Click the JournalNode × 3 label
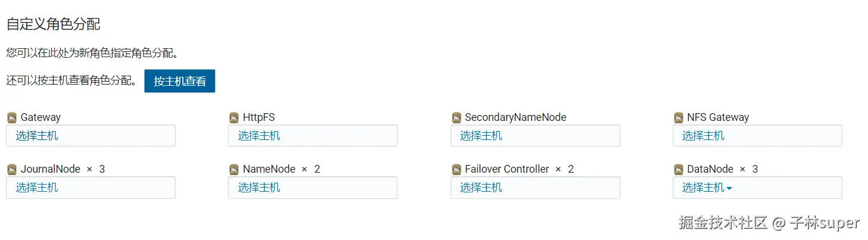Viewport: 868px width, 240px height. [x=63, y=169]
